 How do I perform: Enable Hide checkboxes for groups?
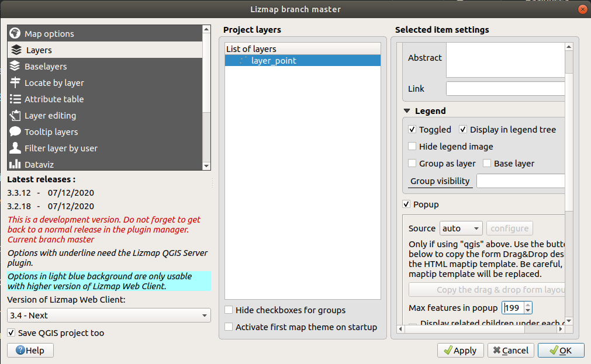coord(229,310)
